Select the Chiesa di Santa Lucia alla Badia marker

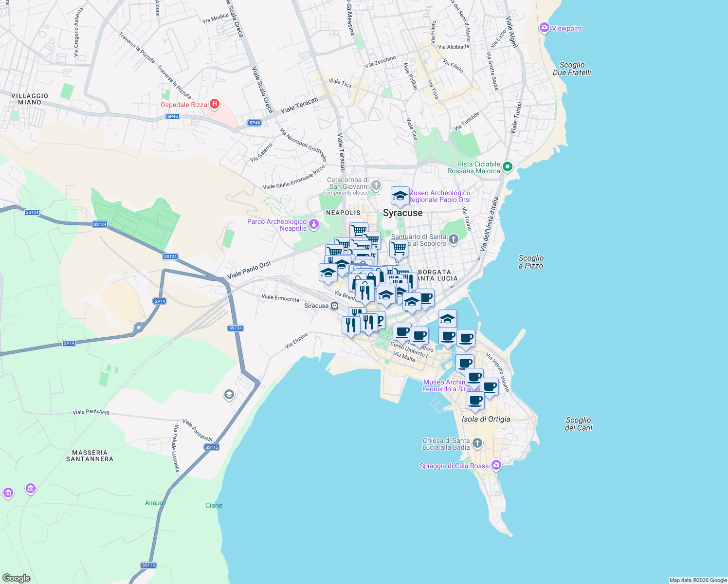point(476,443)
